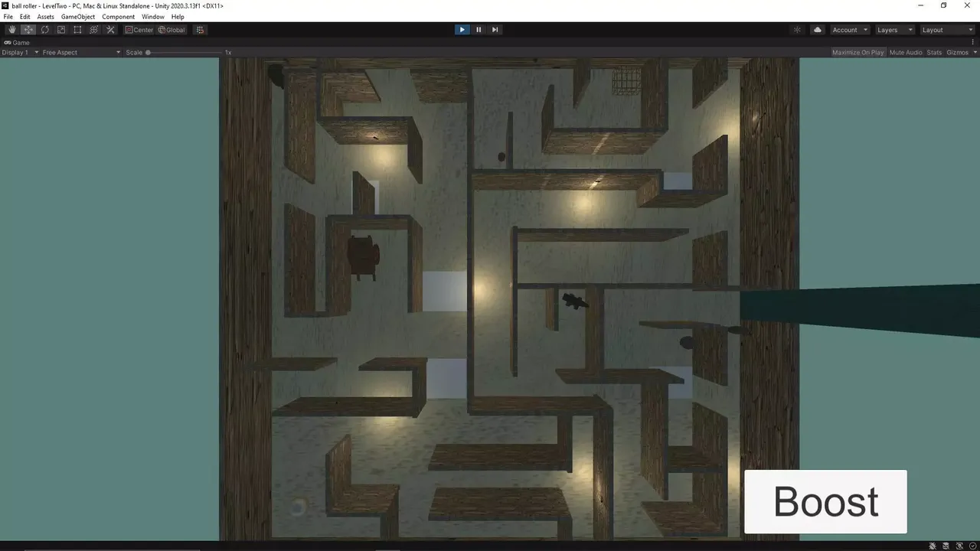Toggle Mute Audio in Game view
The image size is (980, 551).
906,52
